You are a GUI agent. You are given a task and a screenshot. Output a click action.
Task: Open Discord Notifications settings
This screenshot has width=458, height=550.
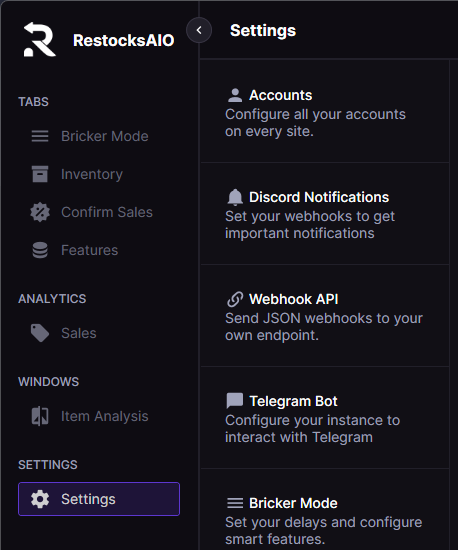325,214
